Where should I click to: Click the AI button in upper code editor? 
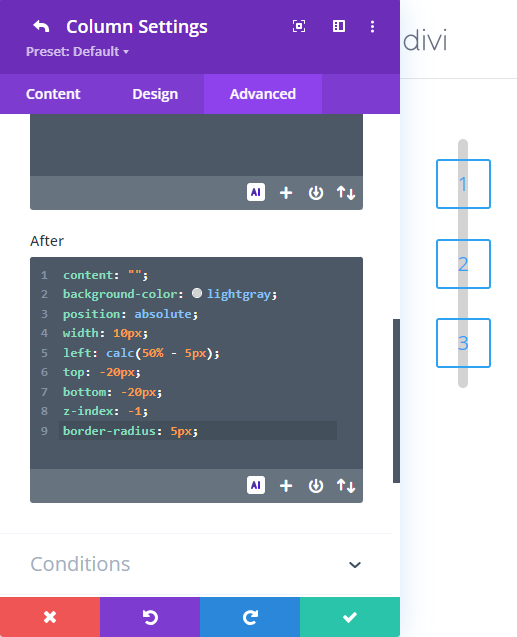(x=256, y=193)
